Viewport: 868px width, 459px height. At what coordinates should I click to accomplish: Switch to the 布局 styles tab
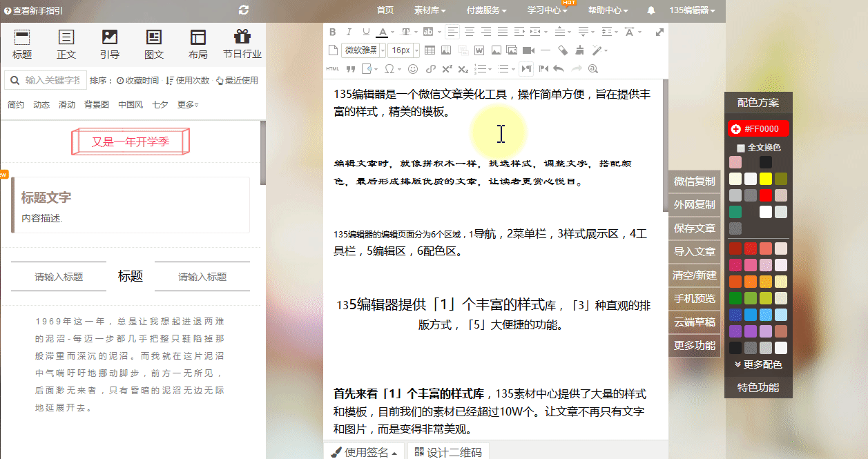197,46
